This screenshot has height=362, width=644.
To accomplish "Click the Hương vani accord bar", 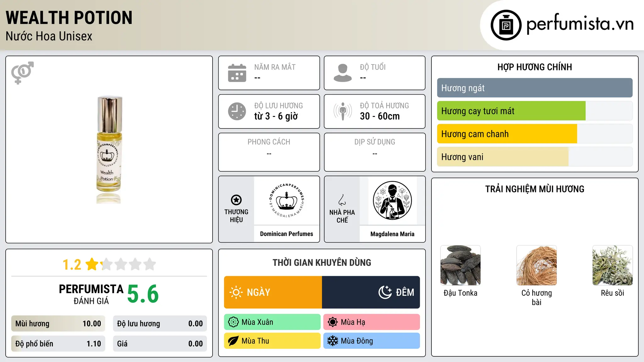I will coord(535,157).
